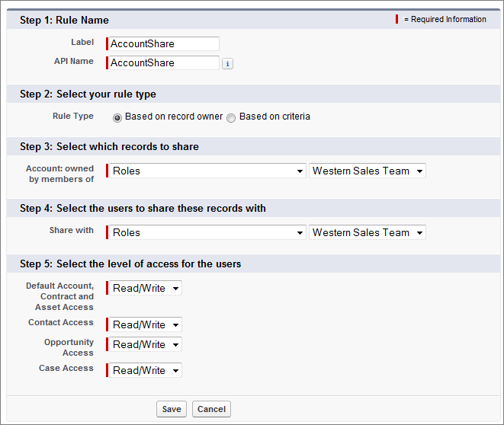Click the Step 2: Select your rule type heading
This screenshot has height=425, width=504.
tap(88, 94)
